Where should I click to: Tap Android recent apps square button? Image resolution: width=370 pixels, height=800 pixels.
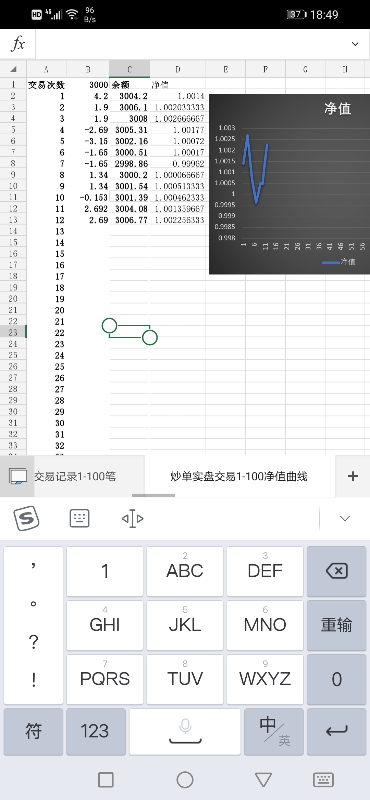[106, 780]
